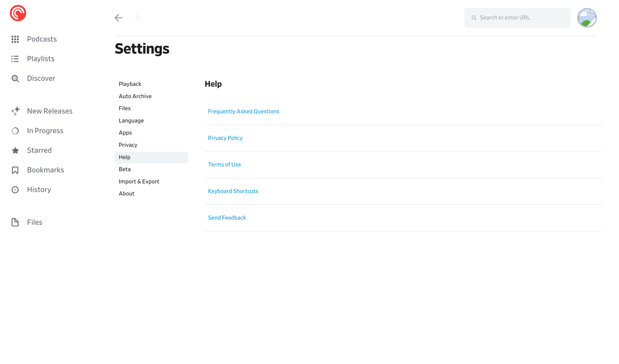Open the Keyboard Shortcuts link

click(233, 191)
